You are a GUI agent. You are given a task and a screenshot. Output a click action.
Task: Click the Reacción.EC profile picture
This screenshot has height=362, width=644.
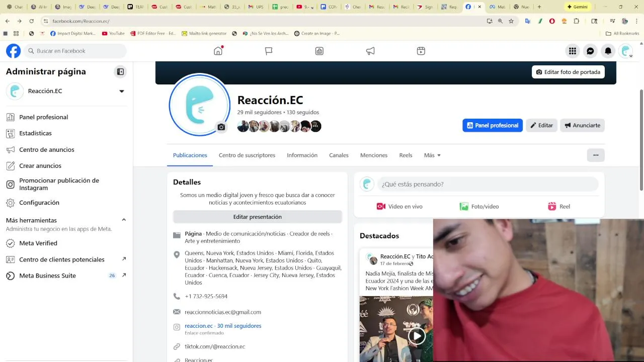[x=200, y=105]
